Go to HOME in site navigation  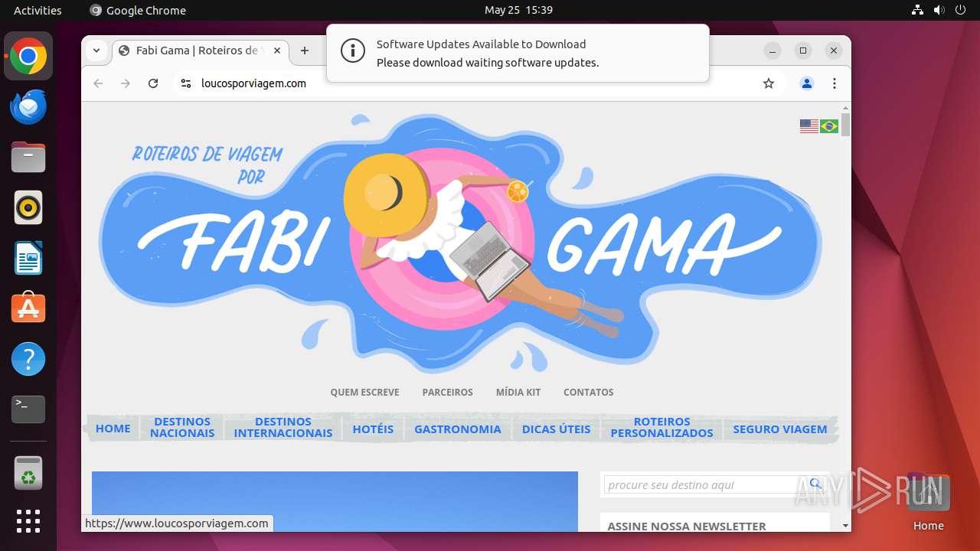[113, 429]
